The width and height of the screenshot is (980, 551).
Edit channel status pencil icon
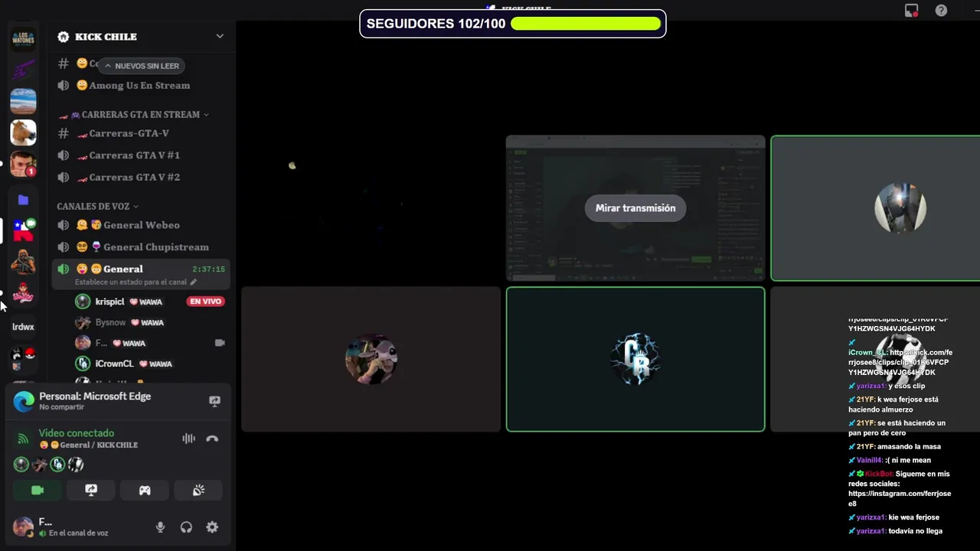coord(193,282)
